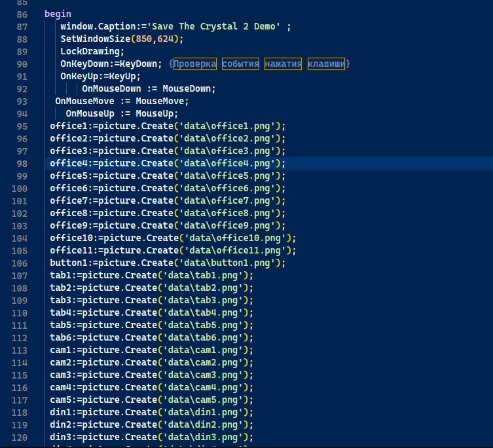Click the highlighted word 'события' in the comment
493x448 pixels.
(240, 64)
